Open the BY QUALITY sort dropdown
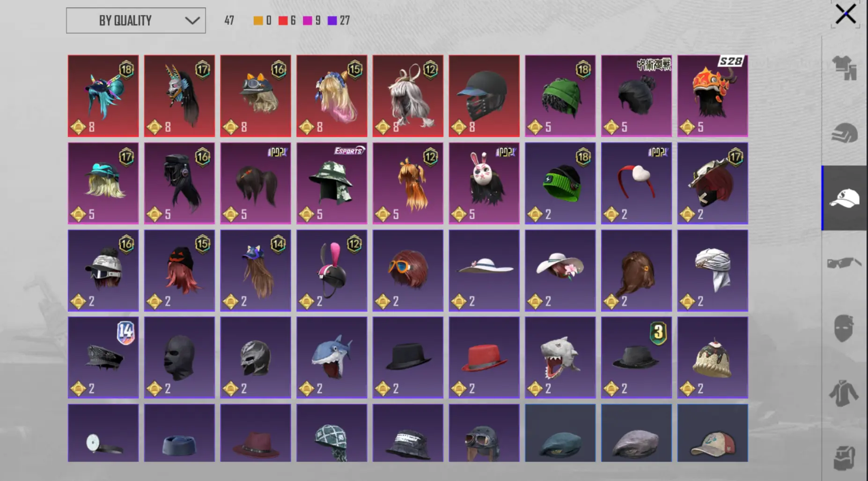Image resolution: width=868 pixels, height=481 pixels. click(136, 21)
